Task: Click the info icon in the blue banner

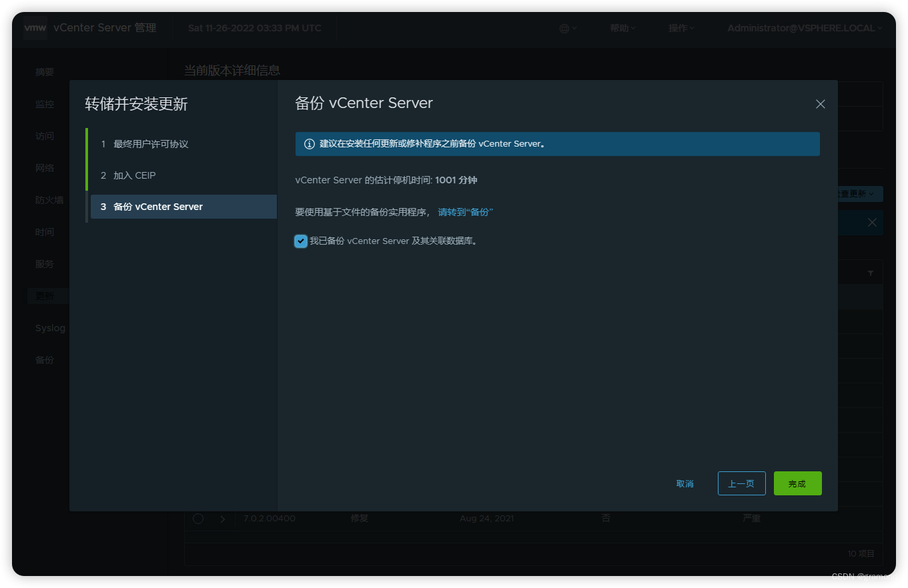Action: tap(310, 144)
